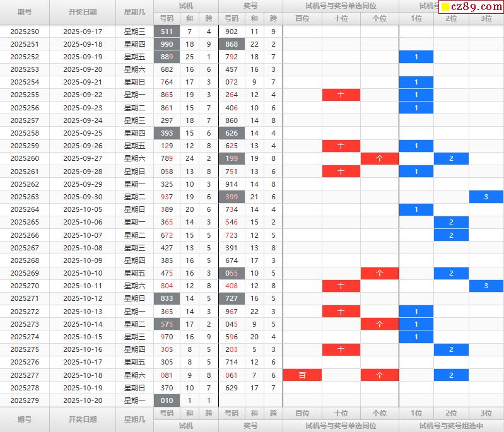Viewport: 504px width, 432px height.
Task: Click the red 百 badge in row 2025277
Action: coord(302,375)
